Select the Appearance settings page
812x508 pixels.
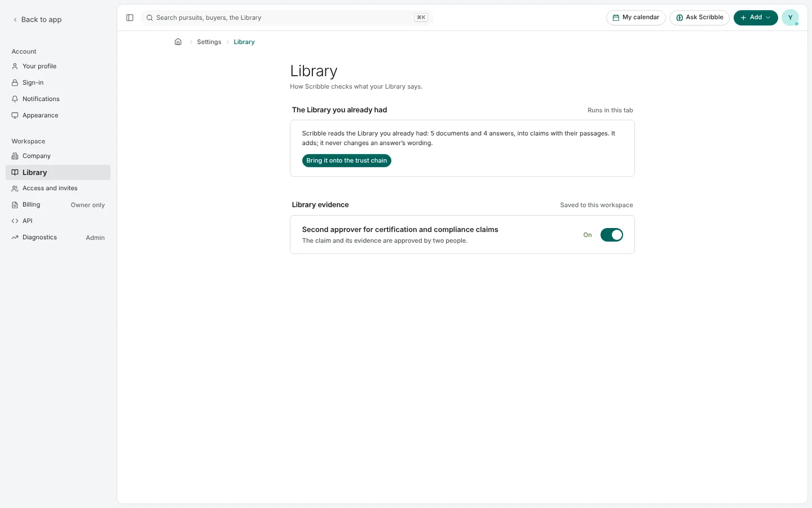pos(58,115)
